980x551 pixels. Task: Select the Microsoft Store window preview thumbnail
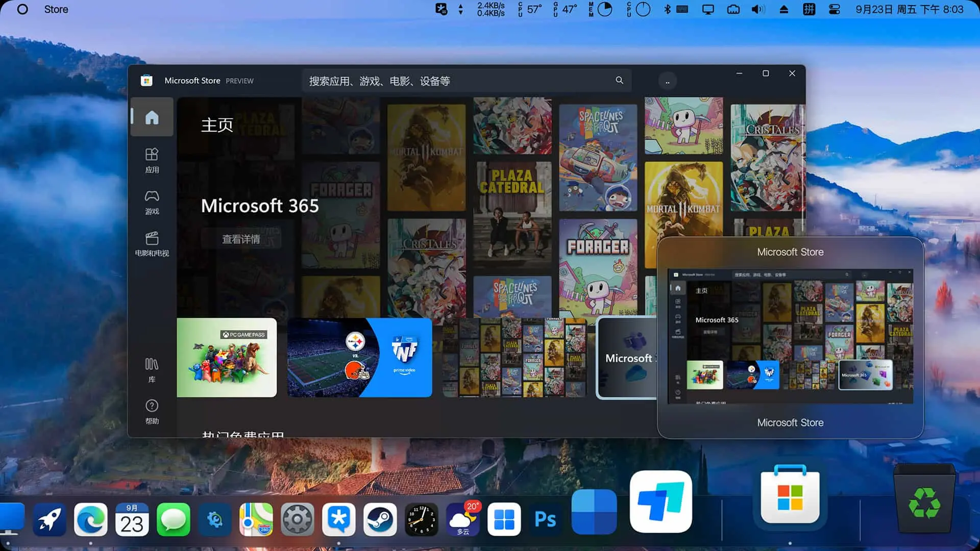(x=790, y=336)
